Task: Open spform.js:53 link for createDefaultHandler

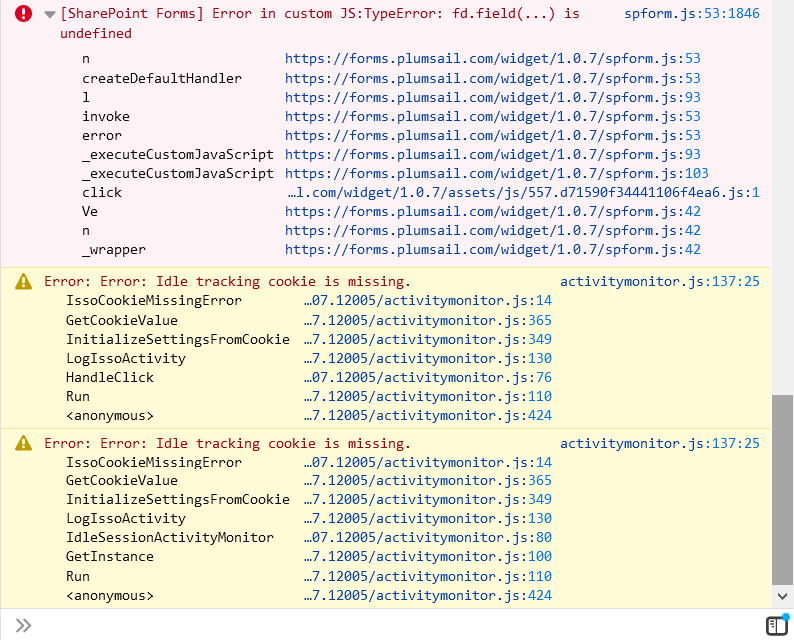Action: coord(492,78)
